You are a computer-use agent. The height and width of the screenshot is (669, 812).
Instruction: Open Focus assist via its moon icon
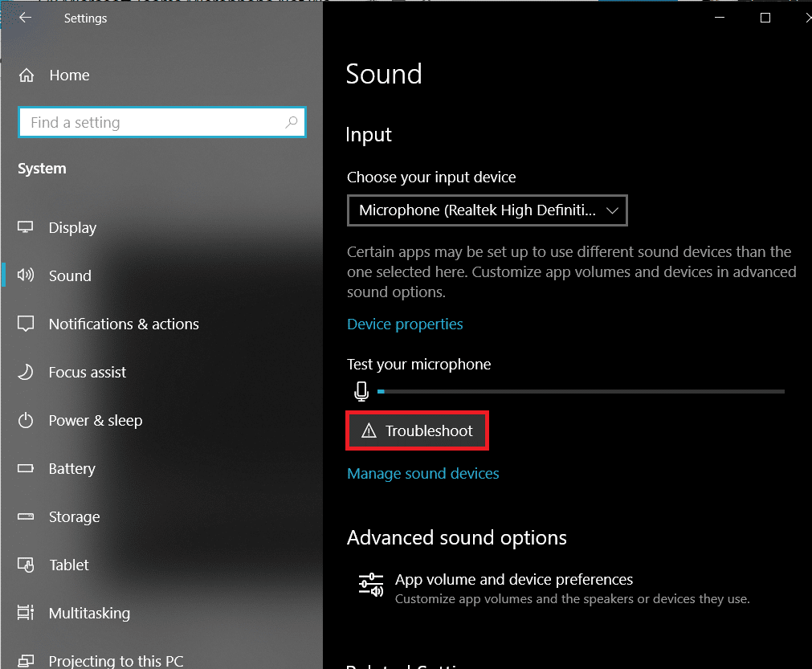[25, 372]
